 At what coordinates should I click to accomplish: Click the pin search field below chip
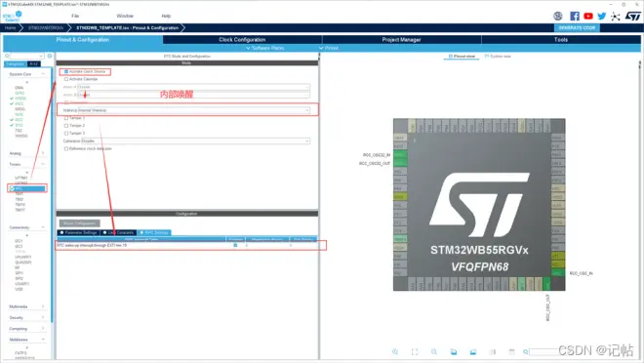coord(544,352)
